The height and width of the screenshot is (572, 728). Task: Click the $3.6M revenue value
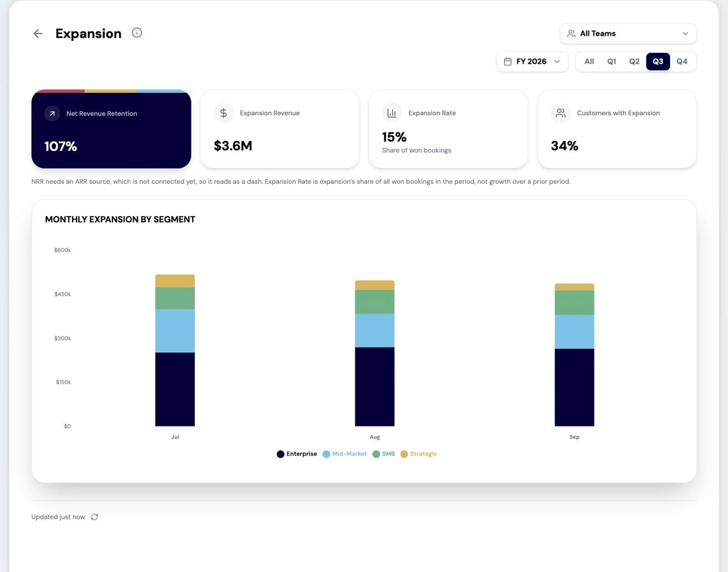pyautogui.click(x=233, y=146)
